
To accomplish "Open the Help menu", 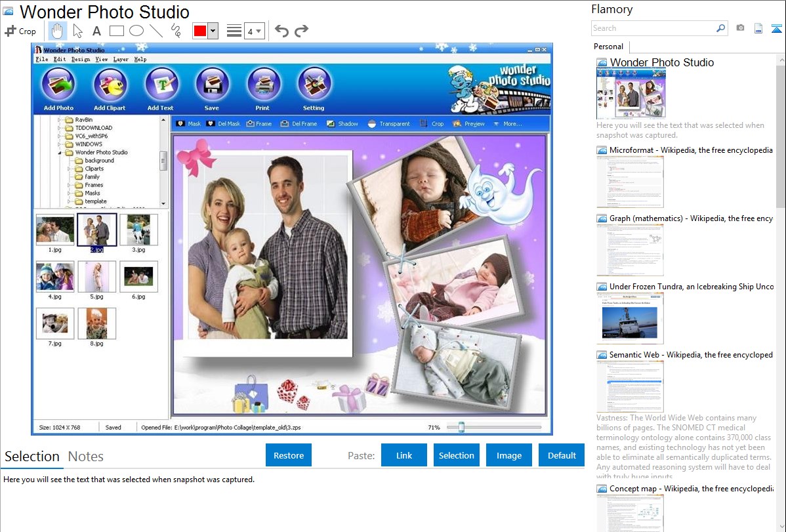I will click(x=140, y=59).
